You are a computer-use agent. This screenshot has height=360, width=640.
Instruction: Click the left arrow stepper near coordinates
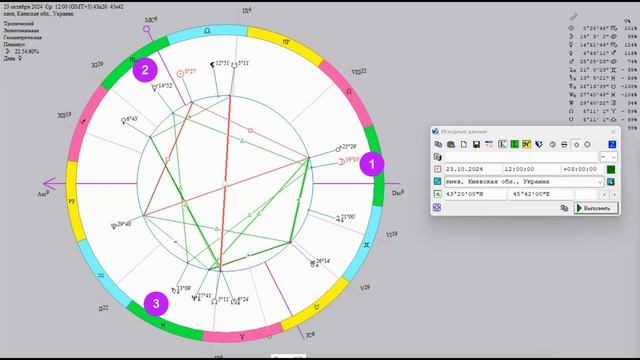click(604, 195)
